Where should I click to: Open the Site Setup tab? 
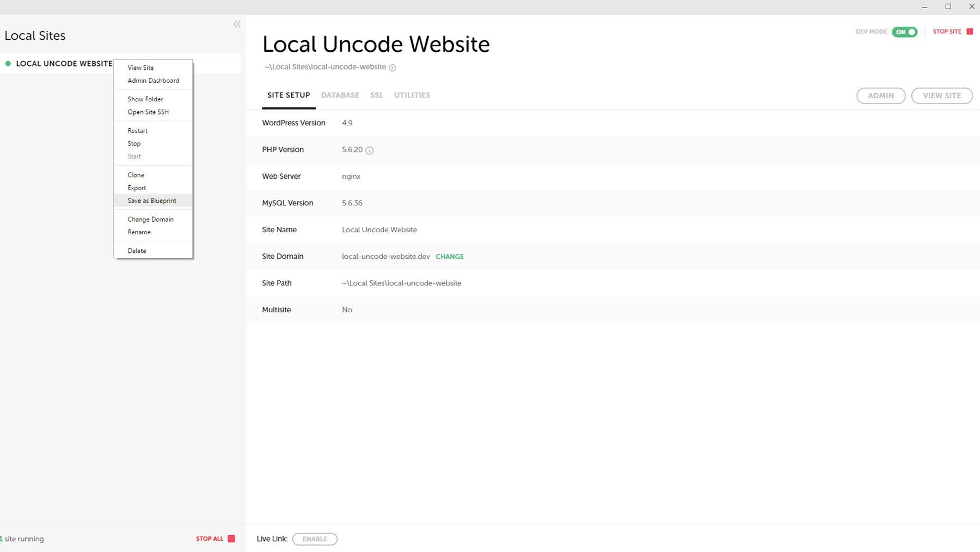pos(289,95)
